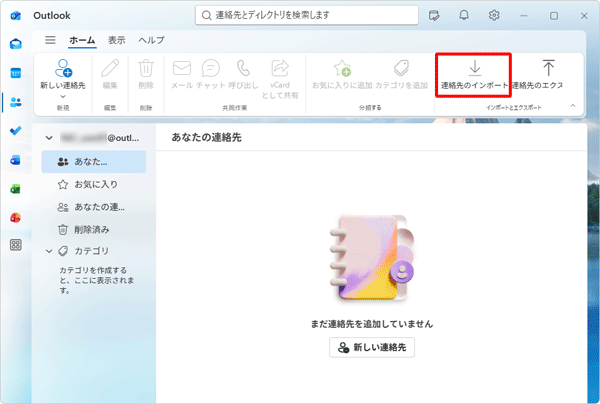Click あなたの連絡先 heading
The width and height of the screenshot is (600, 404).
[206, 137]
